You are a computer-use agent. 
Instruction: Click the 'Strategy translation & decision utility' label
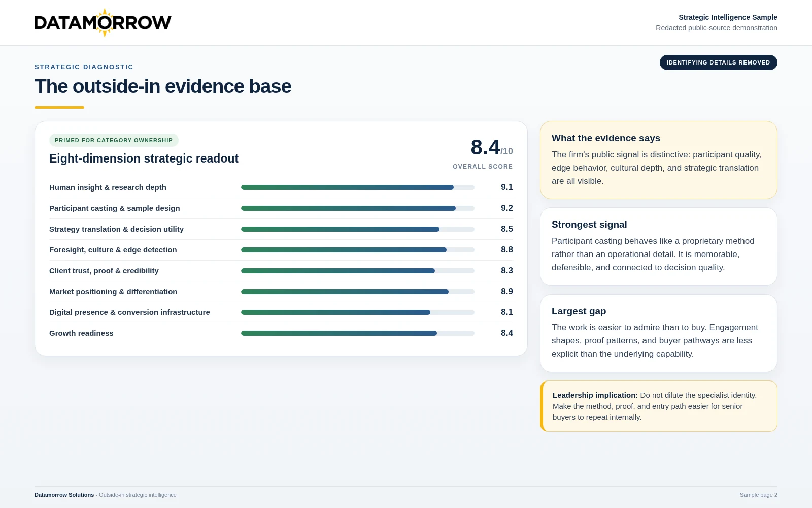point(116,229)
